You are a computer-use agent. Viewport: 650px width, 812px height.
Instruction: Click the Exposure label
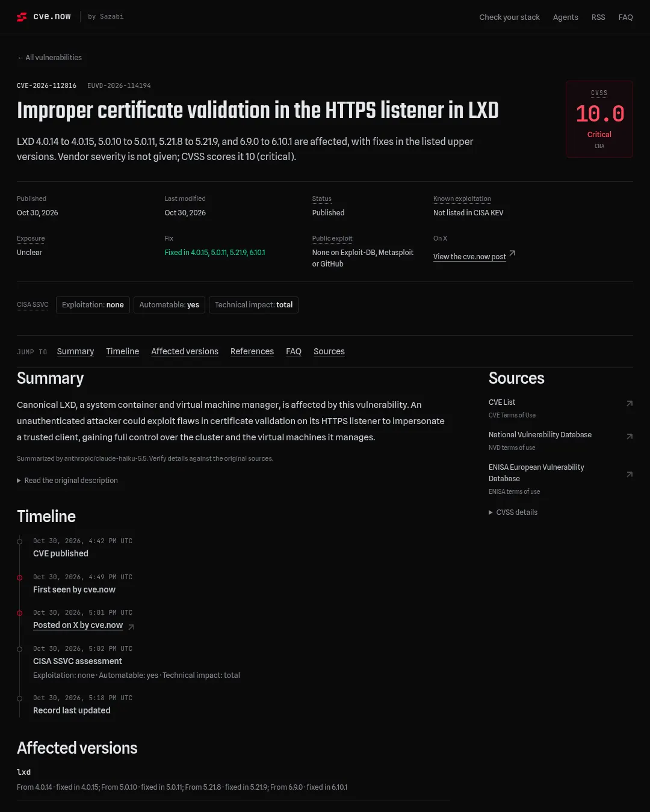pyautogui.click(x=31, y=239)
